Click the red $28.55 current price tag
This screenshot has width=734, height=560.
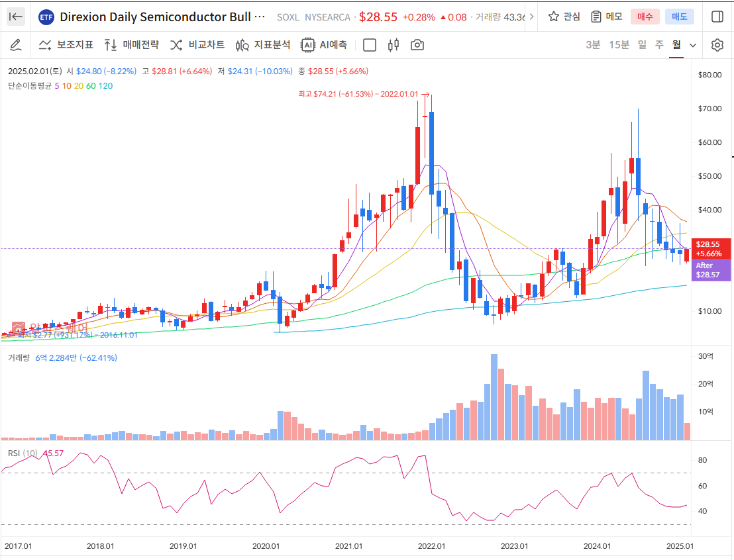(x=711, y=249)
